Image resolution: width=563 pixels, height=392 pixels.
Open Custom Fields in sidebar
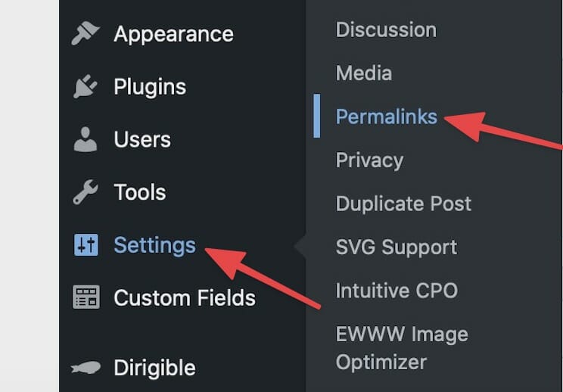click(x=185, y=297)
